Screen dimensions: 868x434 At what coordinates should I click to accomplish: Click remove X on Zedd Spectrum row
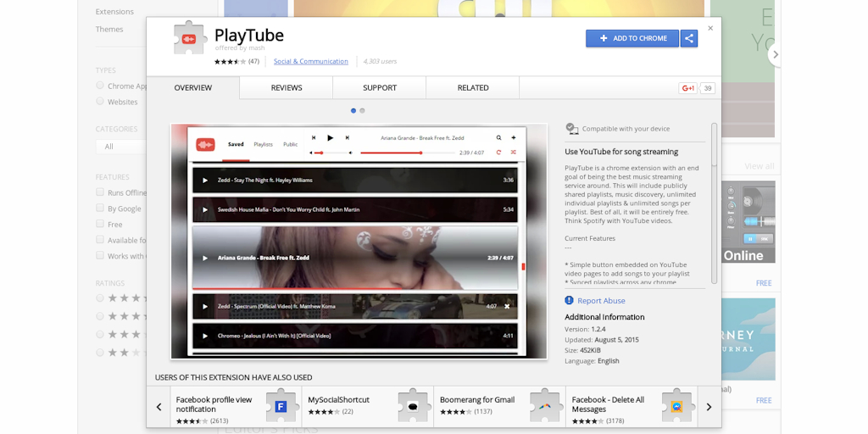[507, 306]
